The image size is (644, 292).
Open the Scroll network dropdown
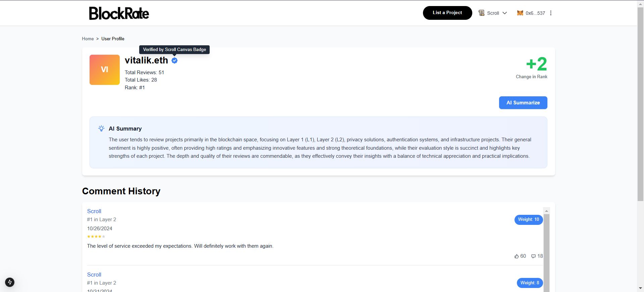tap(492, 13)
